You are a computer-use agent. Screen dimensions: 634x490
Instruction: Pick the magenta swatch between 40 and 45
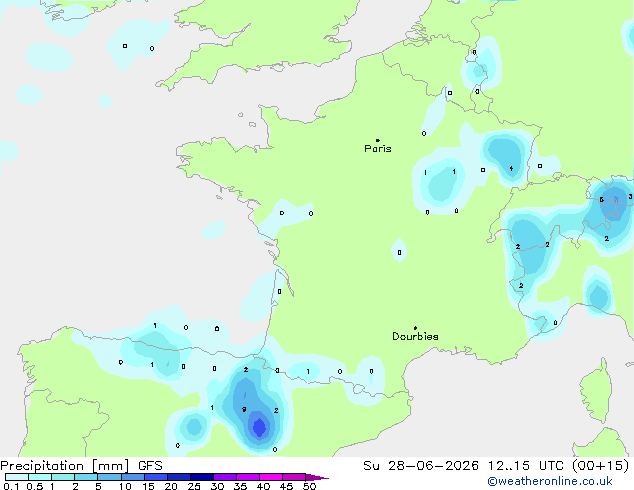tap(271, 477)
